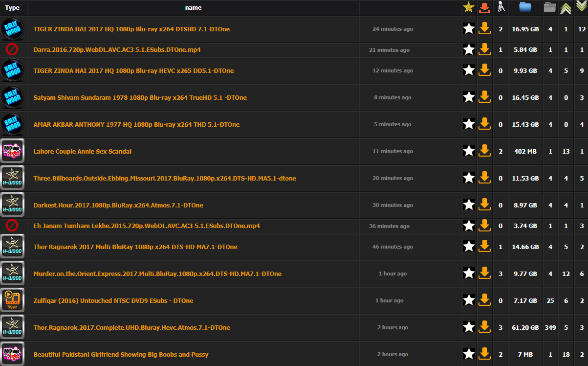Open Tiger Zinda Hai x264 DTSHD 7.1 link

[x=131, y=29]
